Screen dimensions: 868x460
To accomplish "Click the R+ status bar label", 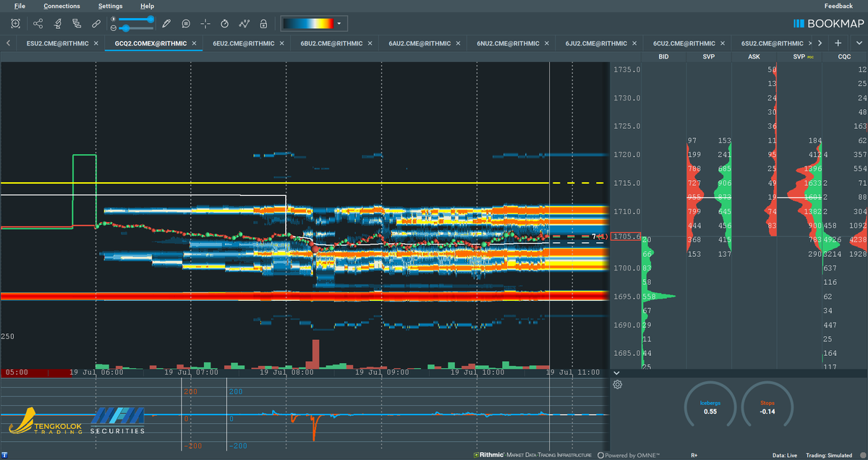I will click(694, 455).
